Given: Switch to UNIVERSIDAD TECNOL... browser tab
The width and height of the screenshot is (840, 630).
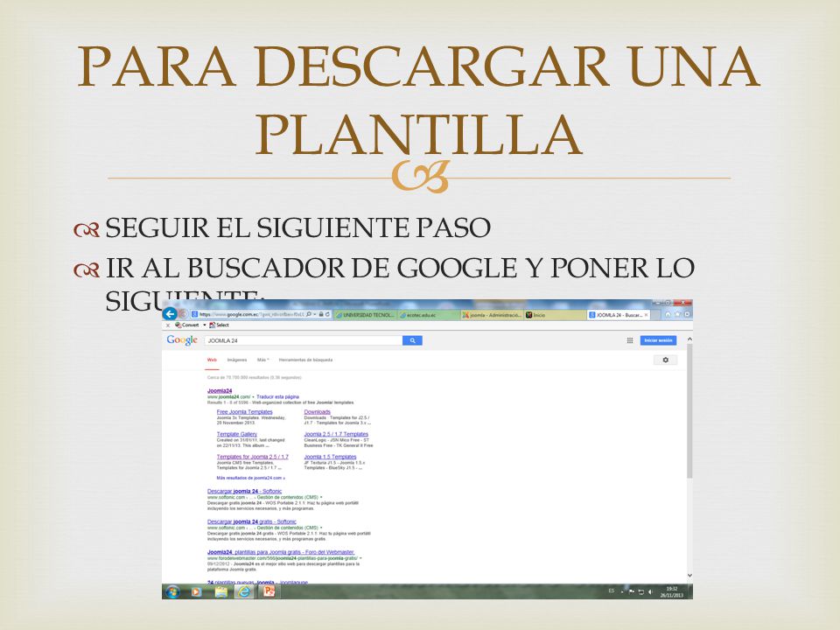Looking at the screenshot, I should (366, 315).
